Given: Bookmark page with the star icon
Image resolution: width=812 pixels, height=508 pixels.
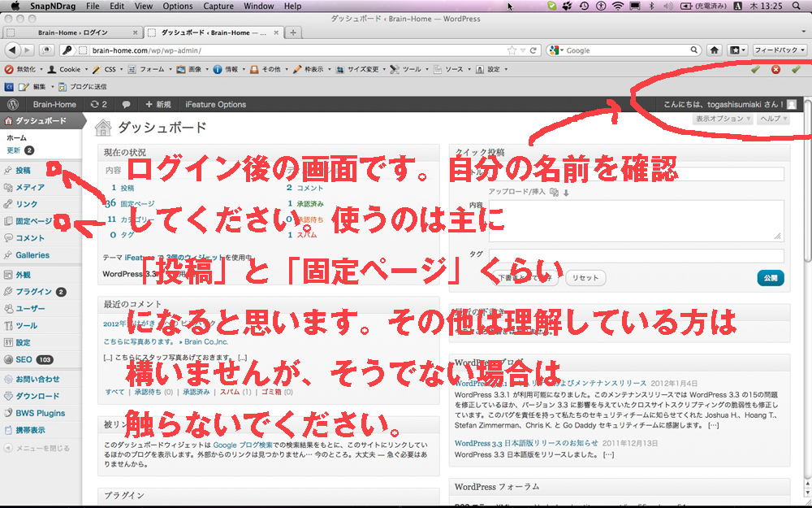Looking at the screenshot, I should (512, 50).
